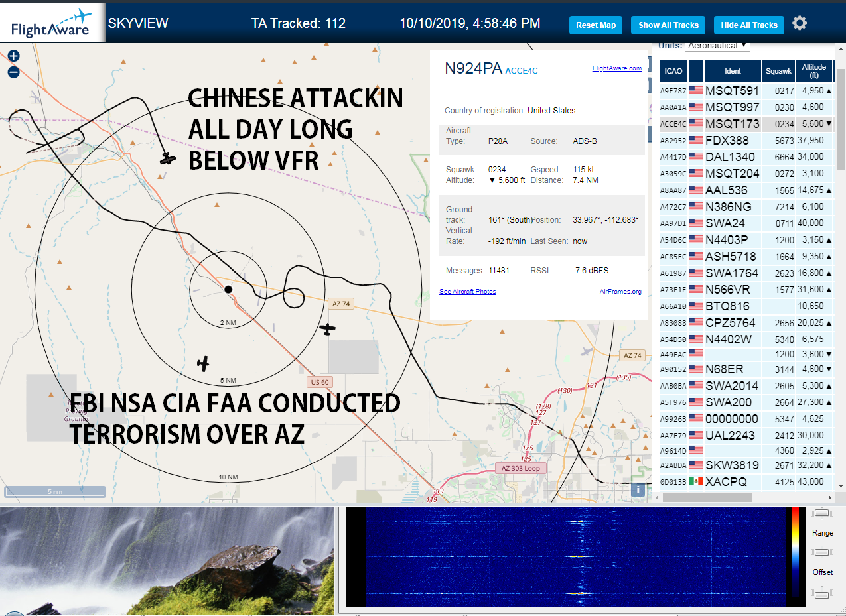Select the N4403P row
This screenshot has width=846, height=616.
pyautogui.click(x=746, y=239)
